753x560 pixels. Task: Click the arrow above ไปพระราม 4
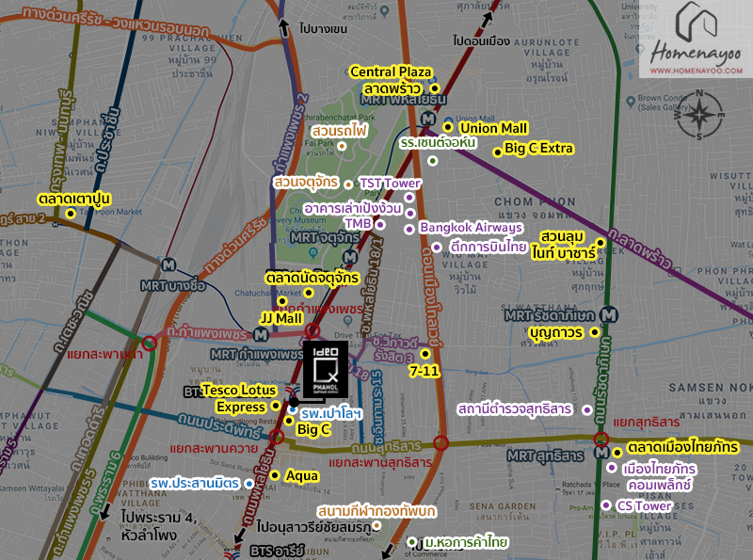click(104, 511)
